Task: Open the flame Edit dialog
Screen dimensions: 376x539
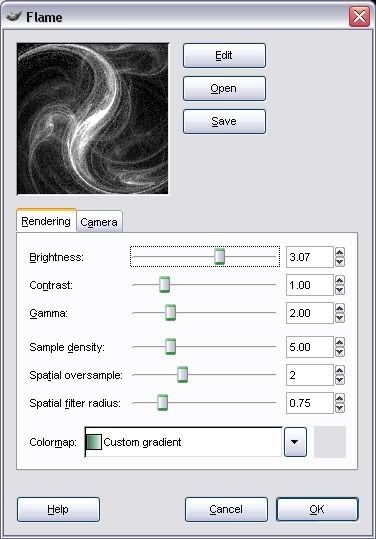Action: (x=224, y=55)
